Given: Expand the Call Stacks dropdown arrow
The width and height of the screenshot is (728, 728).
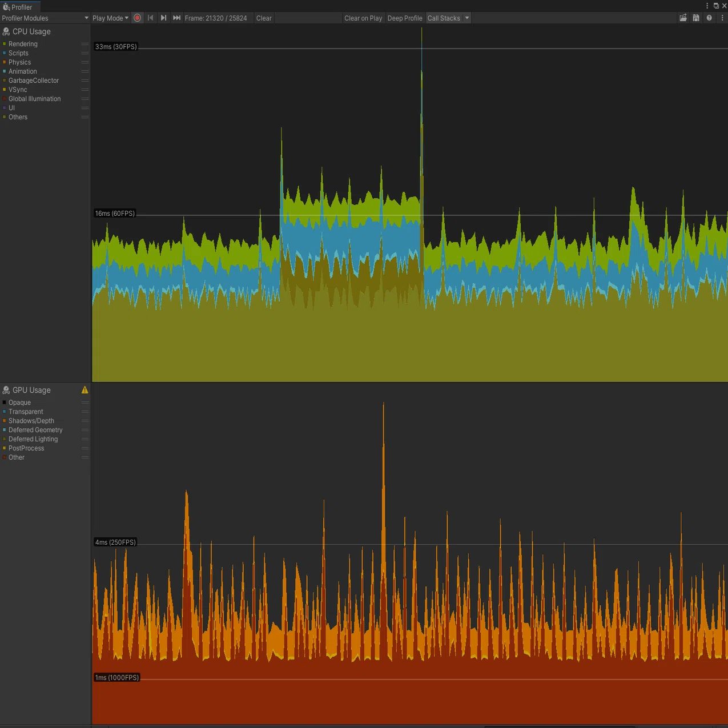Looking at the screenshot, I should pyautogui.click(x=467, y=18).
